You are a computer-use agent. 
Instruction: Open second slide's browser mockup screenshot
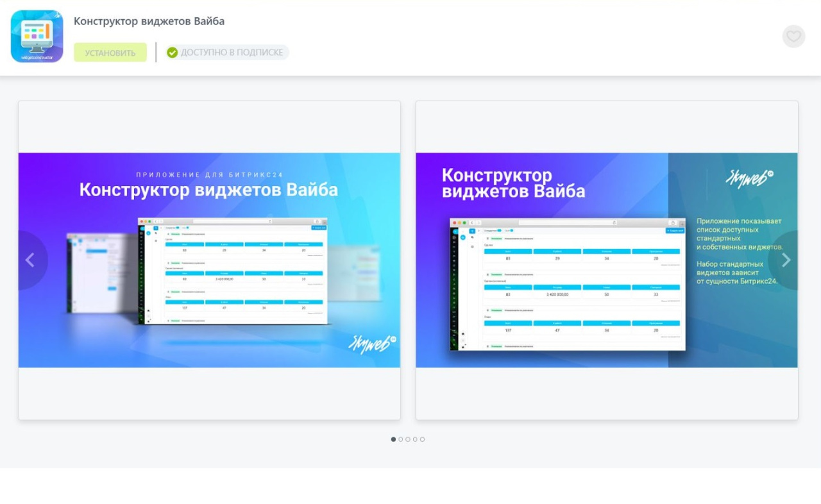coord(567,284)
